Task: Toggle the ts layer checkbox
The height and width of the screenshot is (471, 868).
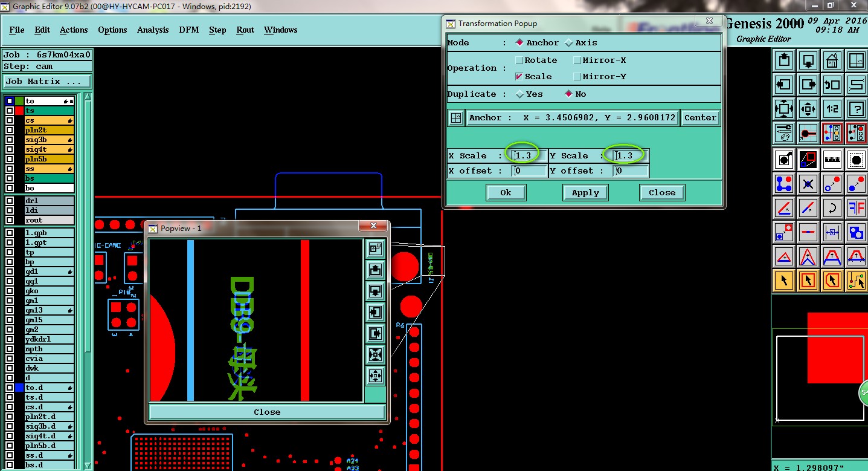Action: pyautogui.click(x=9, y=111)
